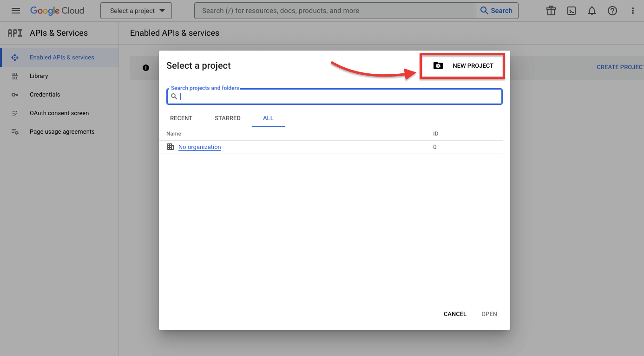
Task: Open the three-dot more options menu
Action: pos(633,11)
